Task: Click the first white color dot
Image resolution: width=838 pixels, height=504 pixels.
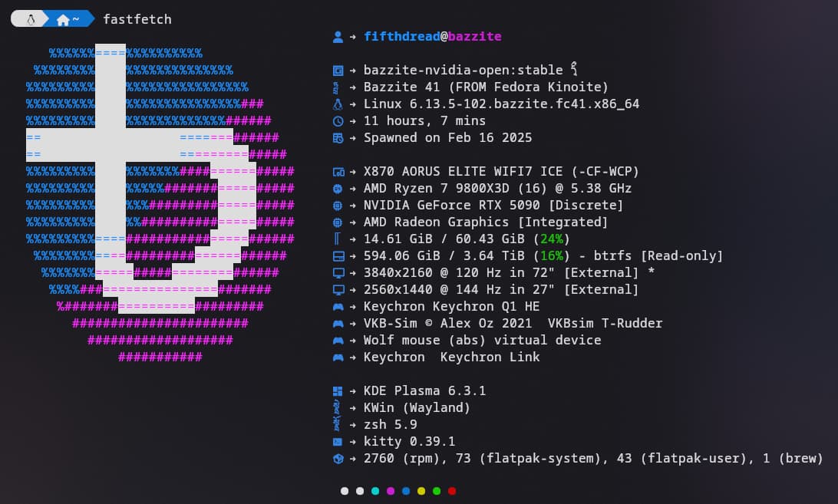Action: click(344, 491)
